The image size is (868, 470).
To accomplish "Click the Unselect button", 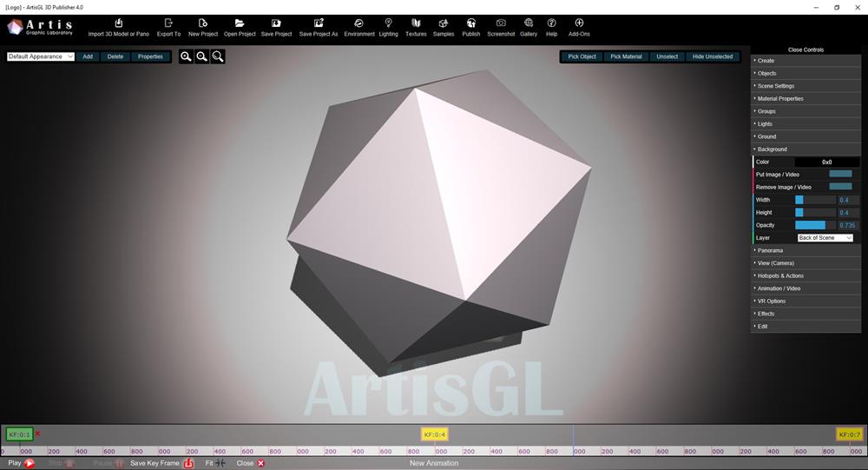I will coord(667,56).
